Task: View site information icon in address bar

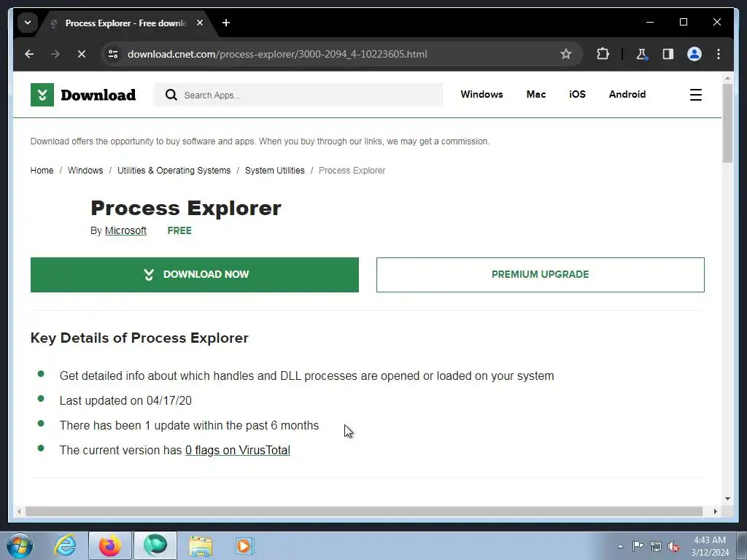Action: tap(113, 54)
